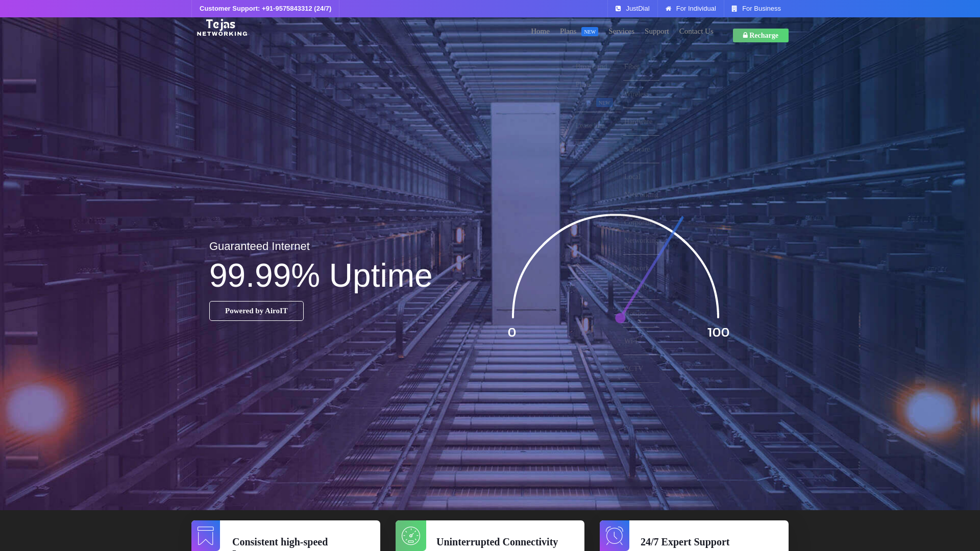Go to Contact Us page
The height and width of the screenshot is (551, 980).
pyautogui.click(x=696, y=31)
